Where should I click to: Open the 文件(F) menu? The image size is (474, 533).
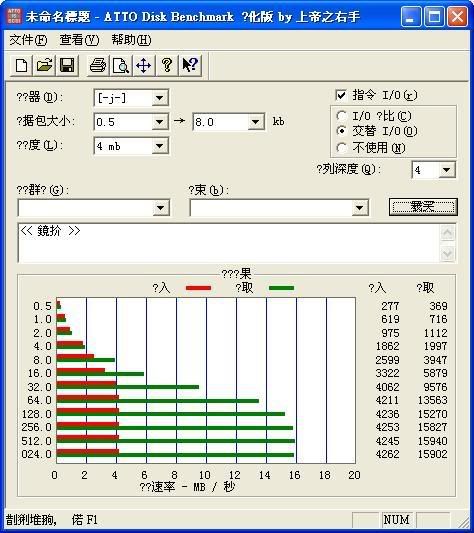[x=28, y=40]
